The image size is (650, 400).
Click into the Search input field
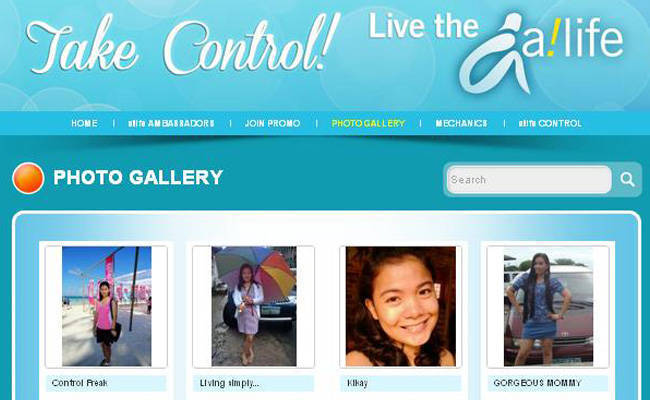click(x=529, y=179)
